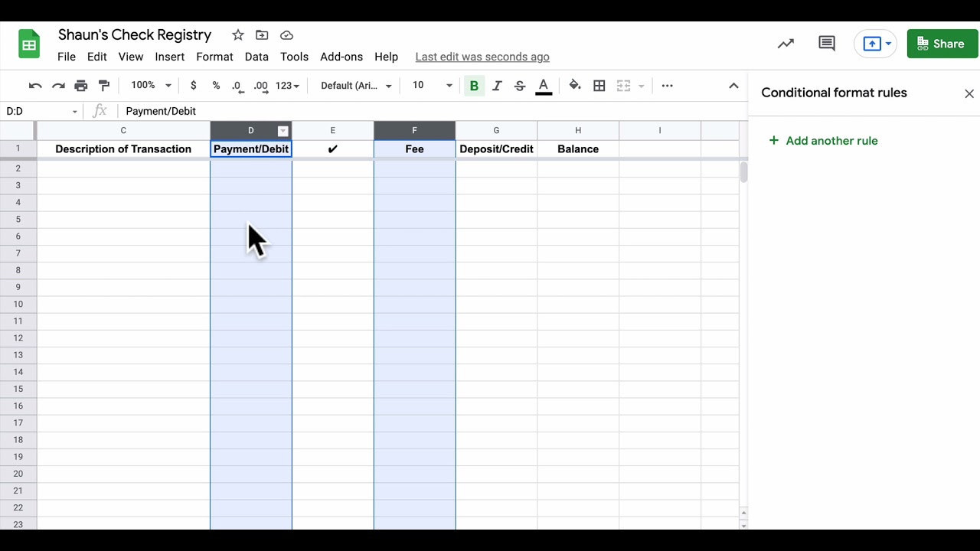The width and height of the screenshot is (980, 551).
Task: Open the Add-ons menu
Action: [341, 57]
